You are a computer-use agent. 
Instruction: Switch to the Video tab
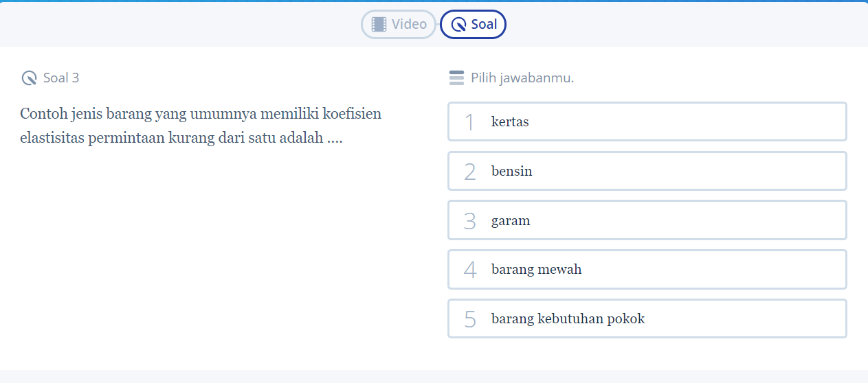point(399,25)
